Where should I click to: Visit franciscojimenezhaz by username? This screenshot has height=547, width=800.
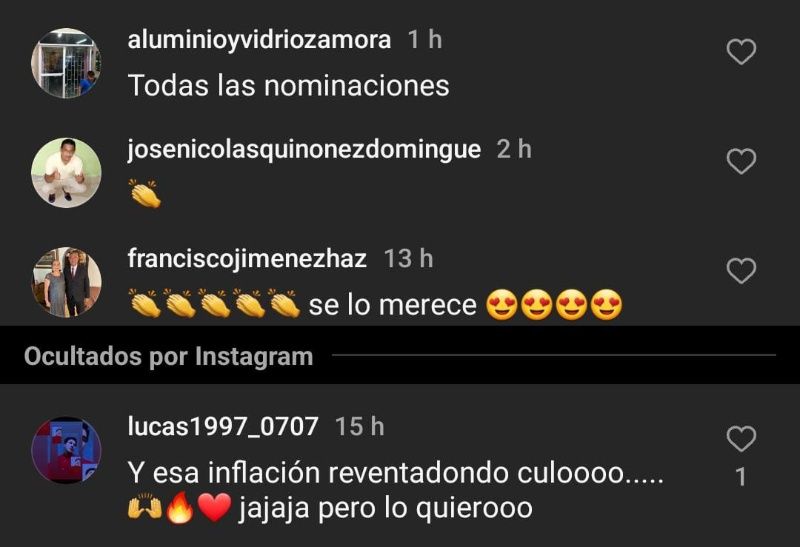pos(247,258)
